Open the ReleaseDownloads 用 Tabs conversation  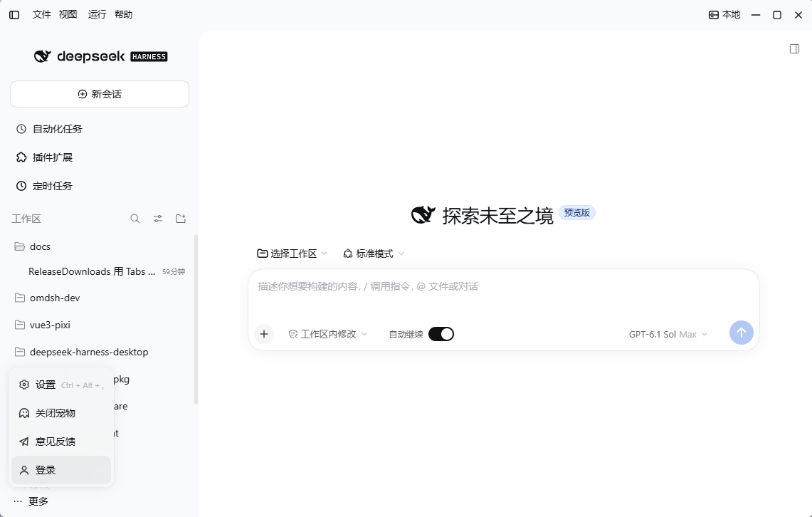100,271
